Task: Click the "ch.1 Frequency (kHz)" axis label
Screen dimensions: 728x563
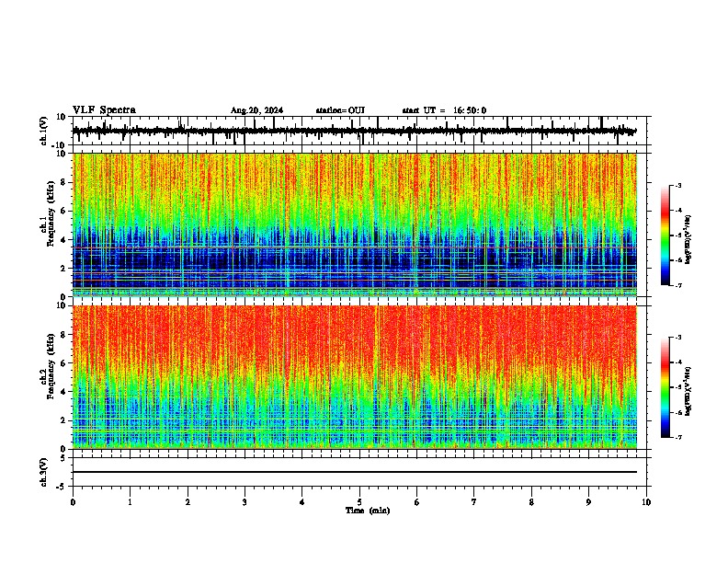Action: pos(48,213)
